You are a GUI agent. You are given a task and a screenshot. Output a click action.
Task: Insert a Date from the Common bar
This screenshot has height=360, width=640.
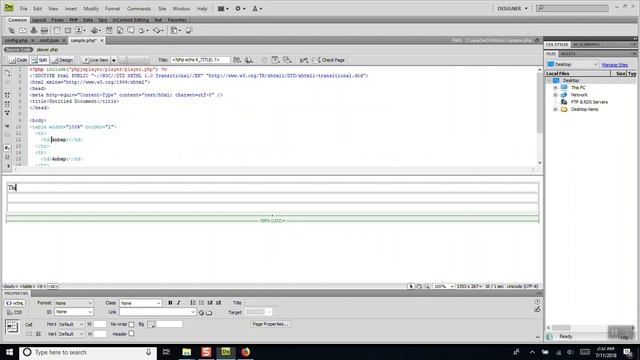109,31
